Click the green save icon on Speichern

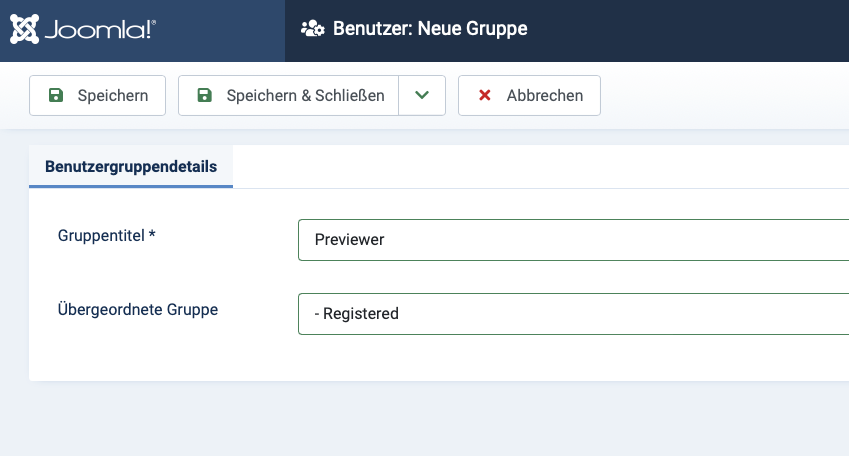(56, 96)
